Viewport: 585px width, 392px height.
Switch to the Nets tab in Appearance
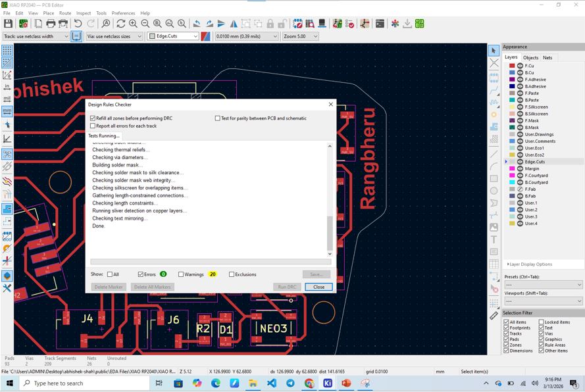tap(547, 58)
